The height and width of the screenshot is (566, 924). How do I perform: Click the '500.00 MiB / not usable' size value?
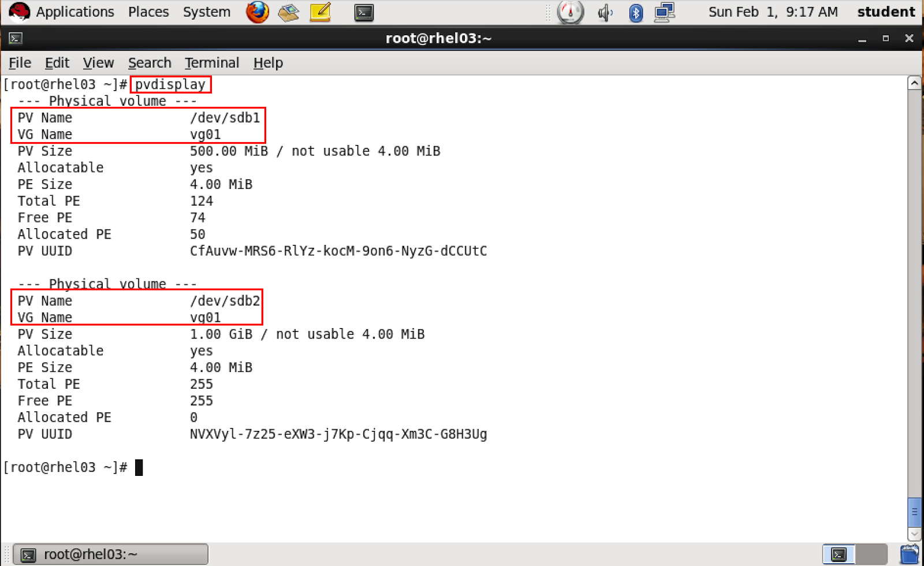coord(315,151)
